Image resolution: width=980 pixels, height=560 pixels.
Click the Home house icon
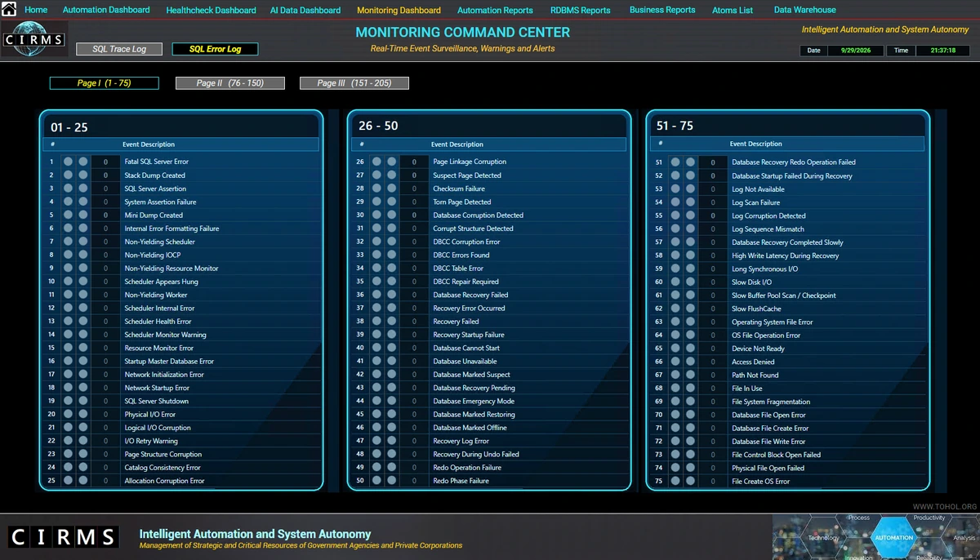(10, 10)
